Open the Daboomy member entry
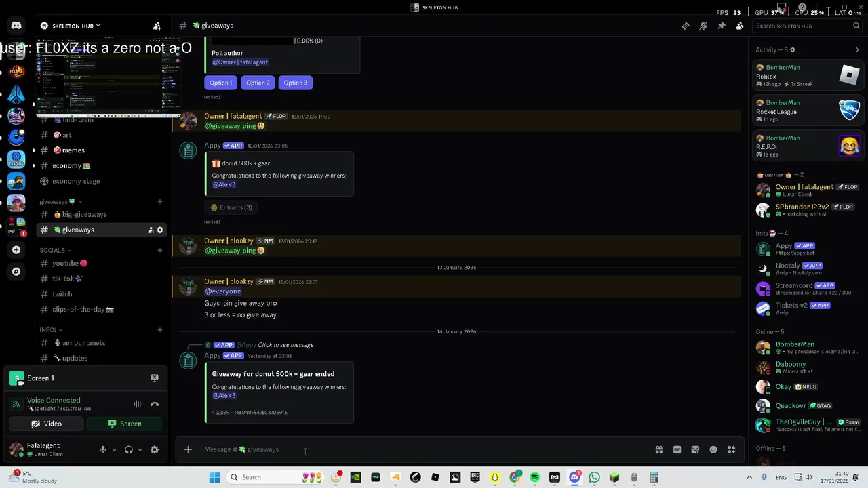 pos(808,367)
